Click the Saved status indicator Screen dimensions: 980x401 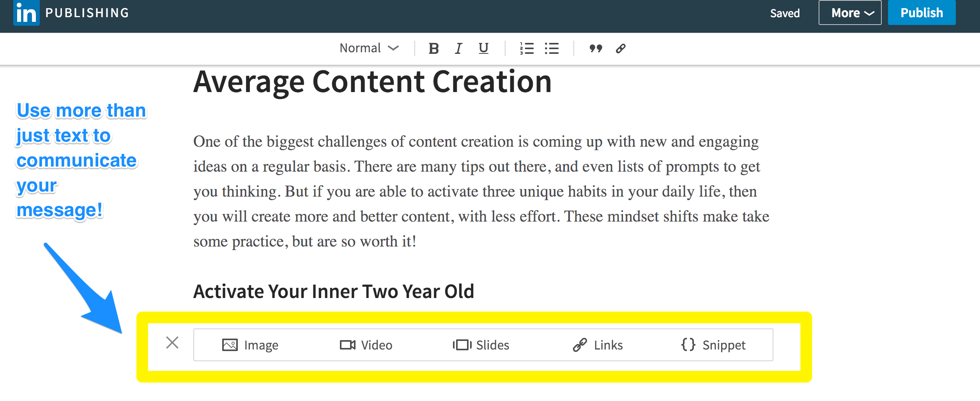[785, 13]
